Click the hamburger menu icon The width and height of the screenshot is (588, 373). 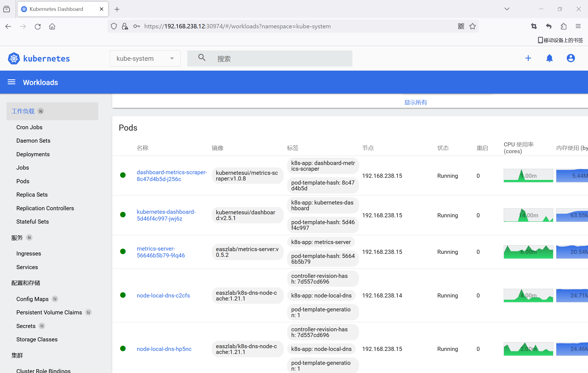(x=11, y=82)
